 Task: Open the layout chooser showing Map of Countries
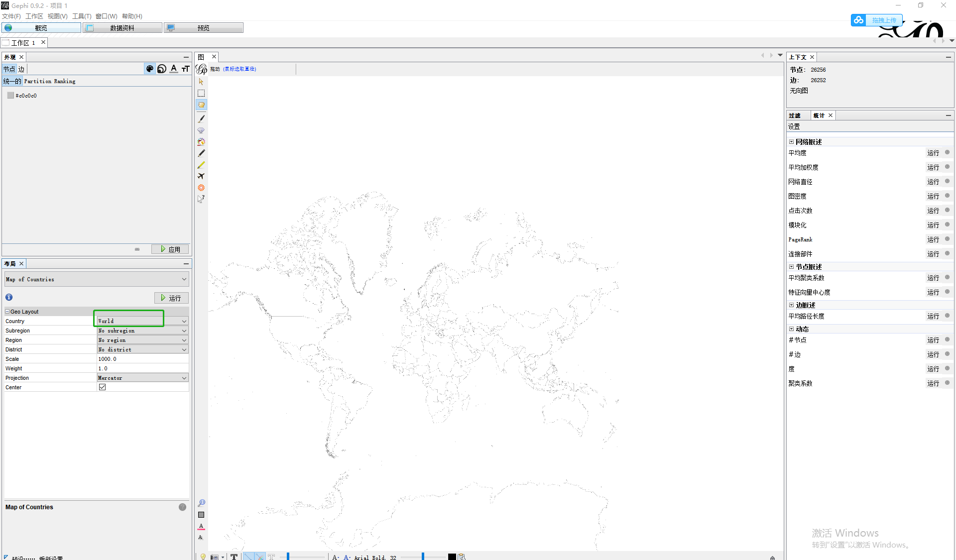[96, 279]
